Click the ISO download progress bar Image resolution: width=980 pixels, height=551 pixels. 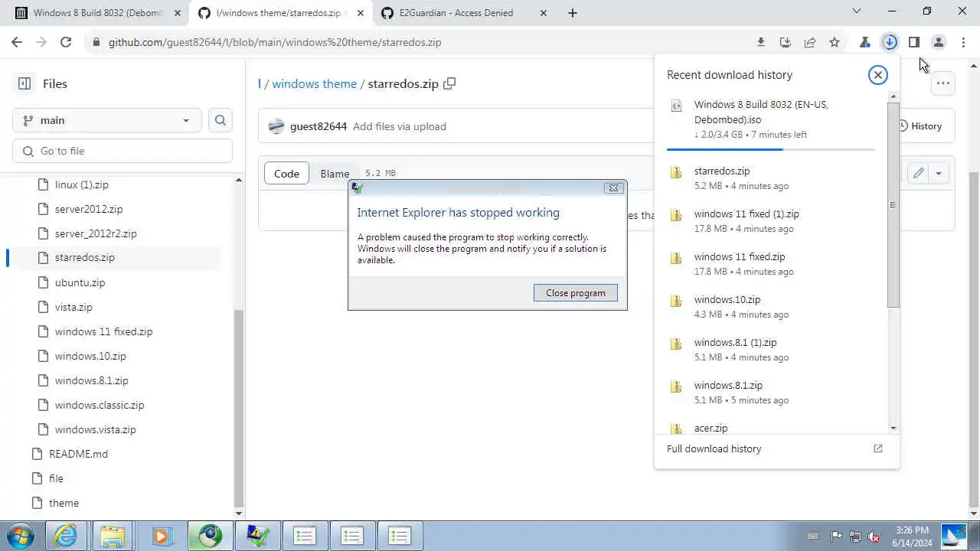point(771,149)
